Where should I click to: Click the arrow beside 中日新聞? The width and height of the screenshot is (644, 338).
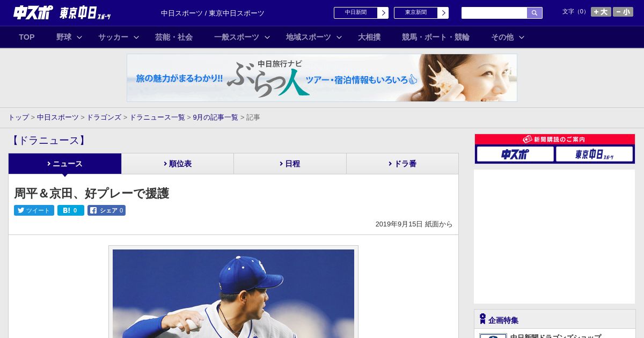[383, 13]
